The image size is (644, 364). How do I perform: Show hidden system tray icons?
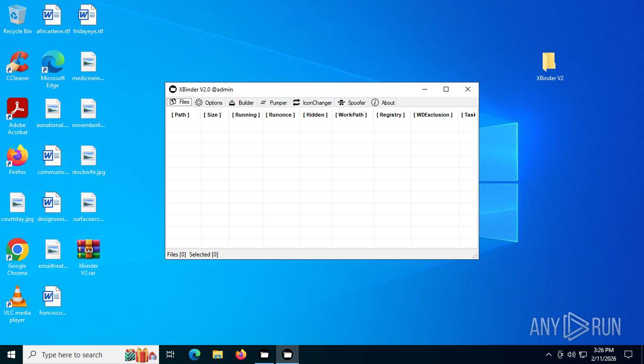coord(549,355)
